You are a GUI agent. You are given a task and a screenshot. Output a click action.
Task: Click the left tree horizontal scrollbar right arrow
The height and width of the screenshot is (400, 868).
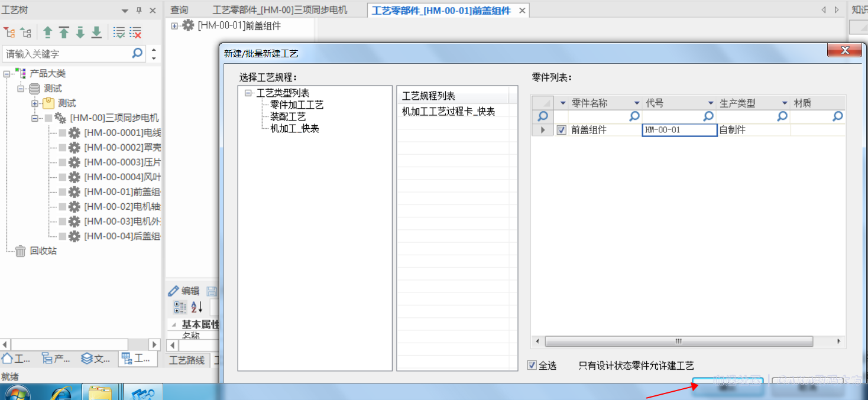(154, 344)
